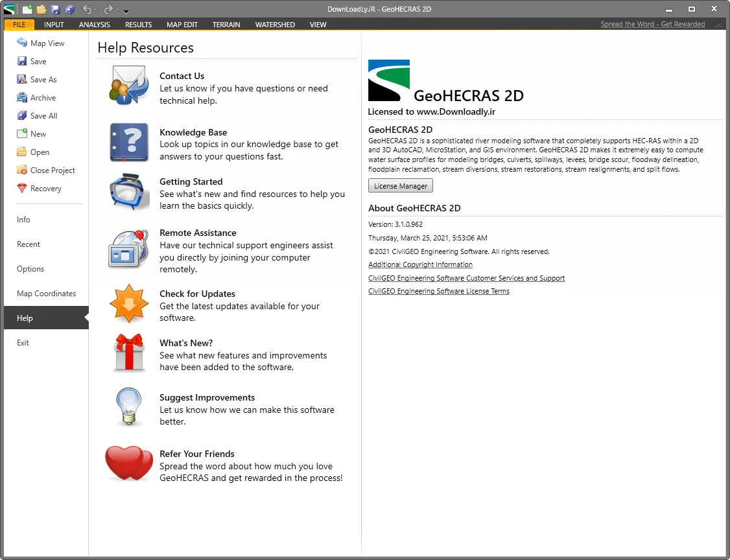Click the What's New? heading
Screen dimensions: 730x560
click(186, 343)
